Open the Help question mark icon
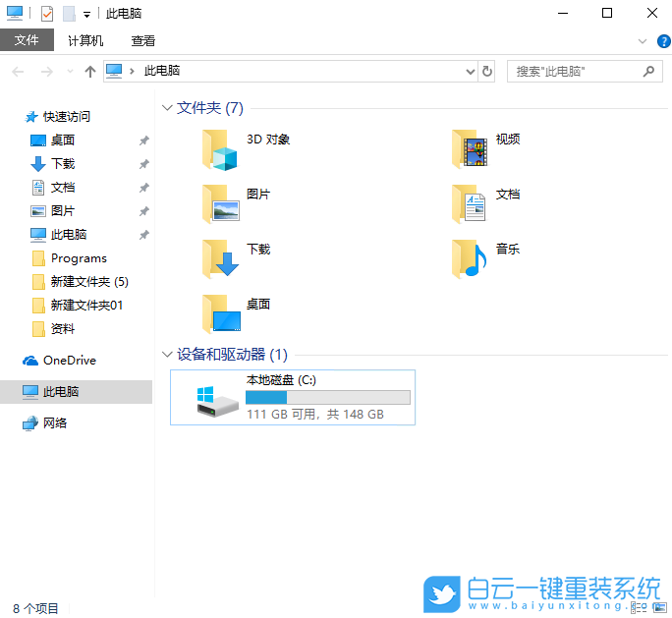 click(x=663, y=41)
